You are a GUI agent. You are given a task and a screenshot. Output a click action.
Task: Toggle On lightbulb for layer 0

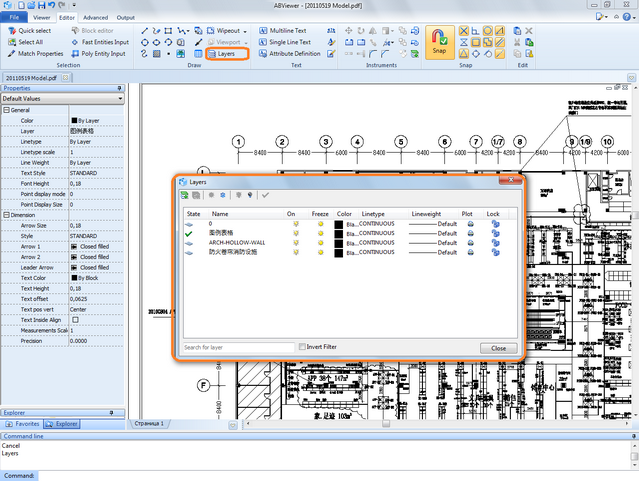point(295,223)
